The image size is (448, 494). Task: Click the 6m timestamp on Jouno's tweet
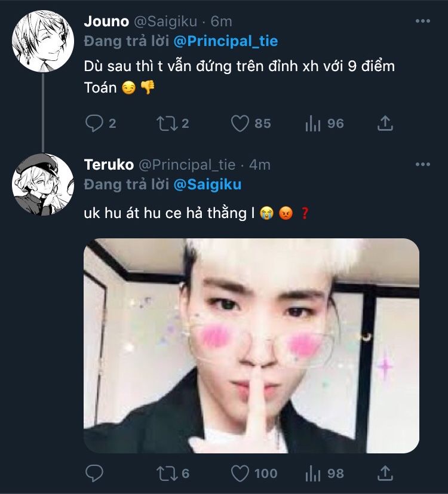pyautogui.click(x=222, y=22)
